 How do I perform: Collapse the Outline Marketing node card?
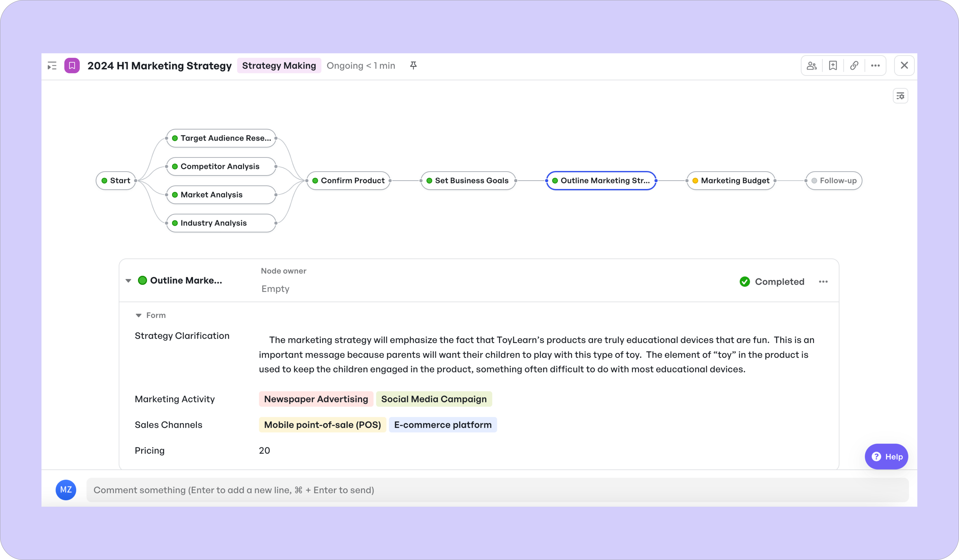(128, 281)
